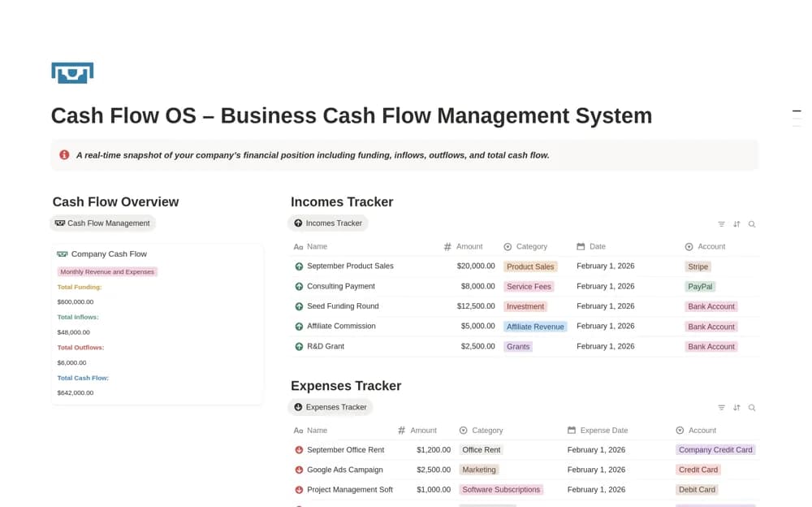Click the Google Ads Campaign red arrow icon
Screen dimensions: 812x507
299,470
